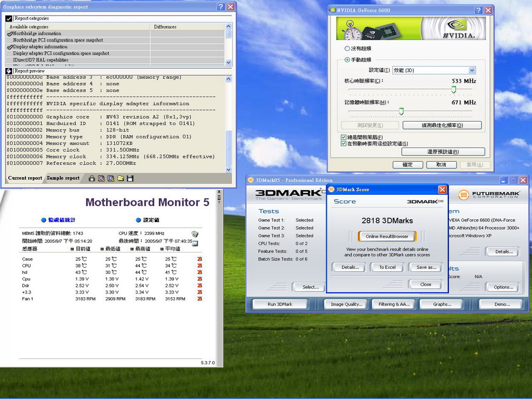Click 取消 button in NVIDIA window
This screenshot has width=532, height=399.
(x=441, y=165)
